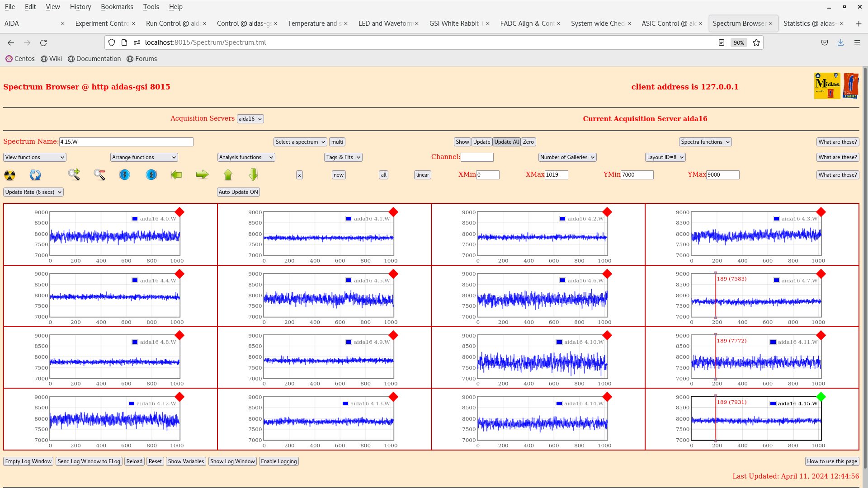This screenshot has height=488, width=868.
Task: Click the zoom in magnifier icon
Action: [x=74, y=174]
